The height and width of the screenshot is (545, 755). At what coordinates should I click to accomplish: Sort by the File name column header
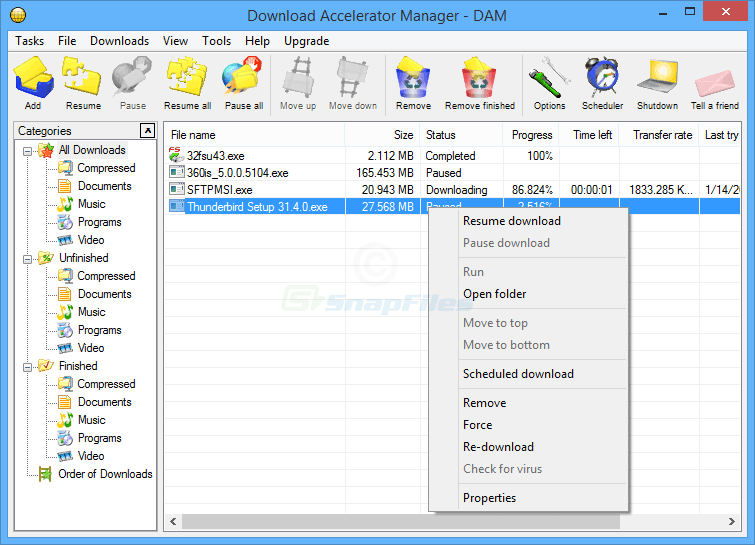(x=255, y=135)
